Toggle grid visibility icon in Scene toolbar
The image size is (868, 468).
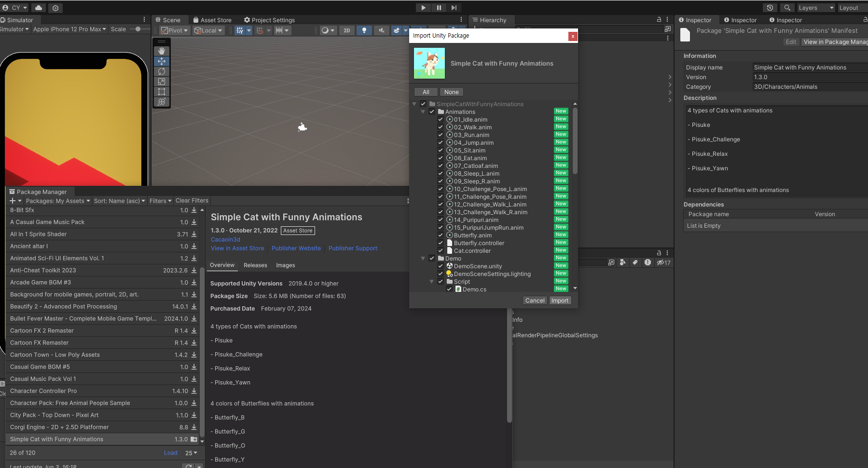click(x=239, y=30)
